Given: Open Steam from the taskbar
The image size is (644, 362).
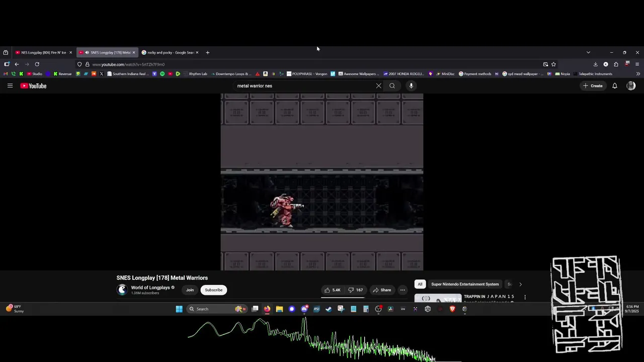Looking at the screenshot, I should [329, 309].
